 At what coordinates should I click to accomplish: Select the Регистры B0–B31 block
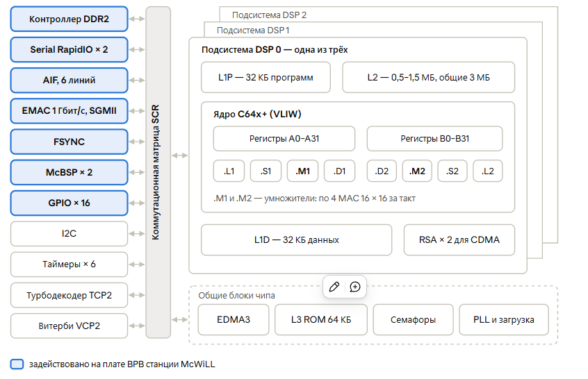pyautogui.click(x=434, y=139)
